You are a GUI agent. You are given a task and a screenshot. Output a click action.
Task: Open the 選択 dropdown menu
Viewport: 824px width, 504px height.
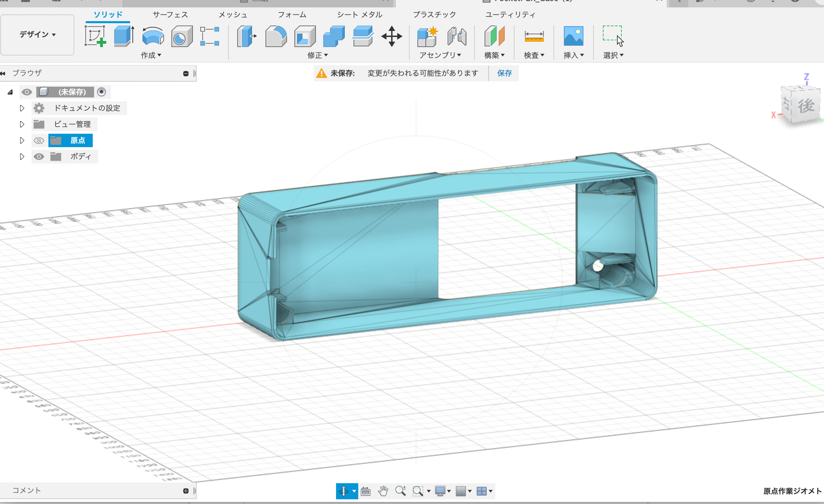(x=613, y=55)
